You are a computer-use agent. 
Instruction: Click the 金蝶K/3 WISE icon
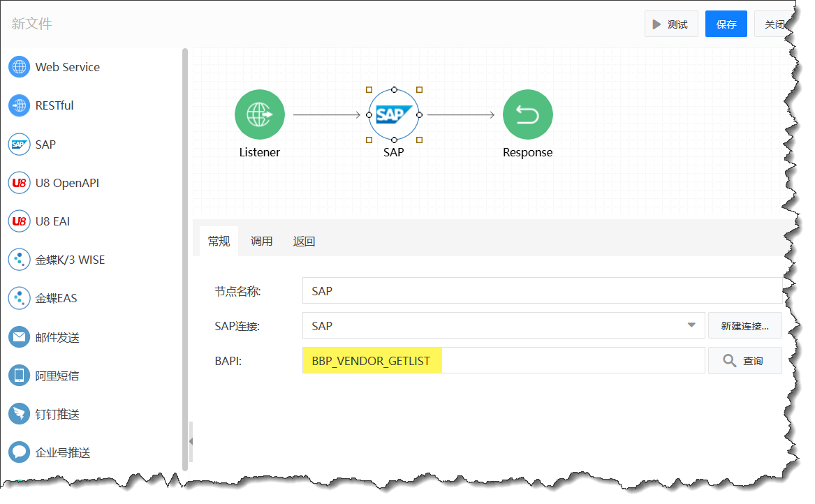19,260
